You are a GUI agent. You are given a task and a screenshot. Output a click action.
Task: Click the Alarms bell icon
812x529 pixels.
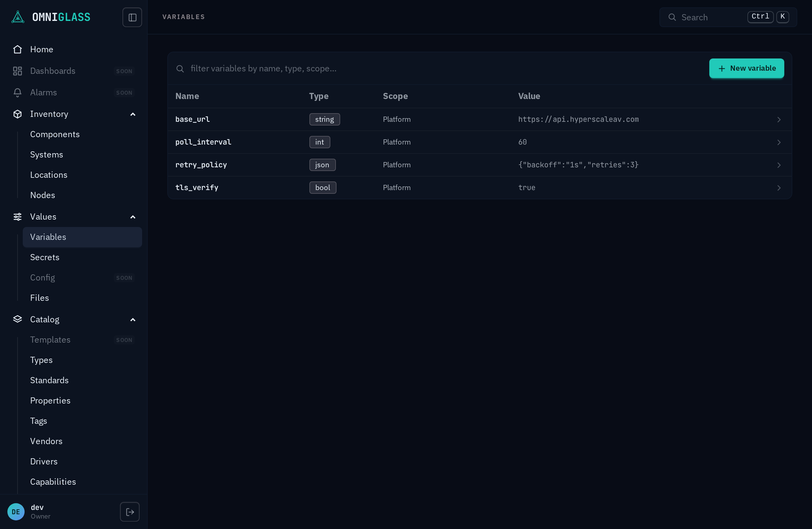tap(18, 93)
